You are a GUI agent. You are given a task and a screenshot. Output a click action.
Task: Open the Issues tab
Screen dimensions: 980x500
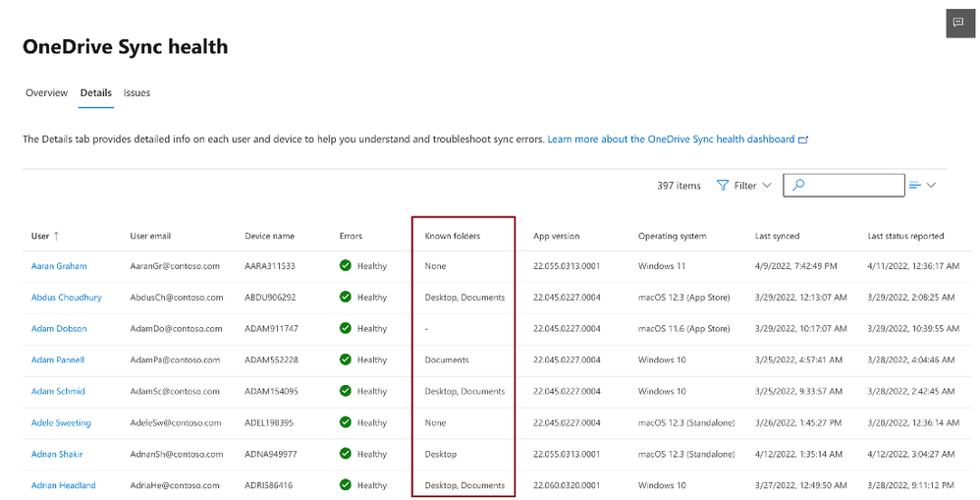pos(136,92)
